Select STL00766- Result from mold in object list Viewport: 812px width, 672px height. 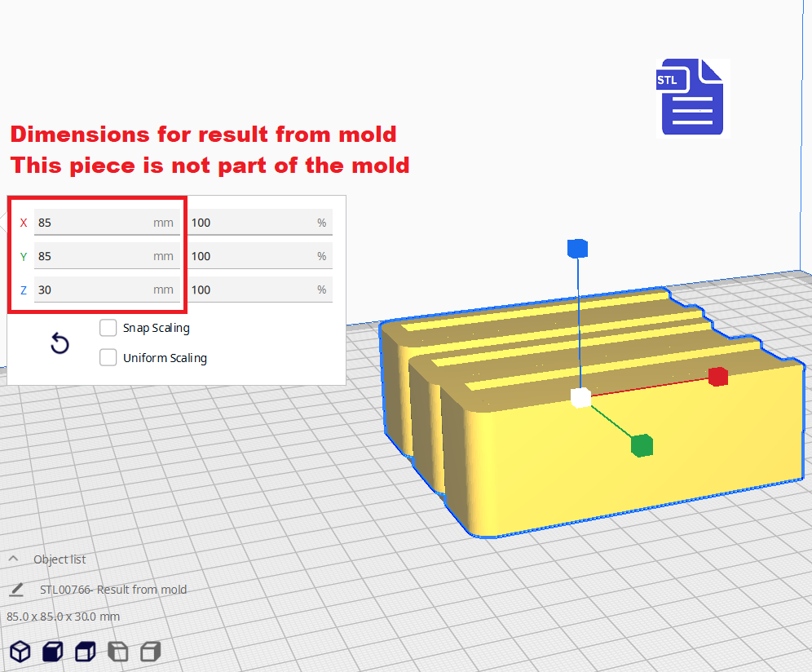click(x=113, y=590)
